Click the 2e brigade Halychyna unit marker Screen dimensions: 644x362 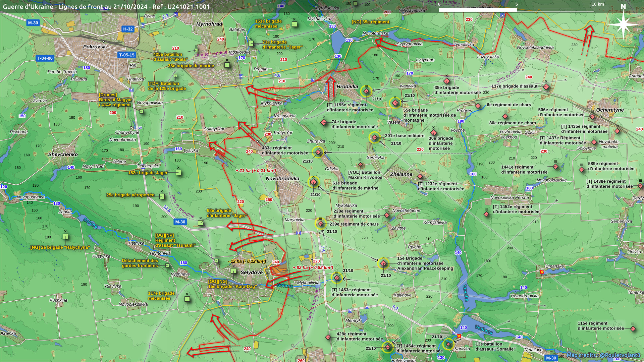tap(65, 236)
